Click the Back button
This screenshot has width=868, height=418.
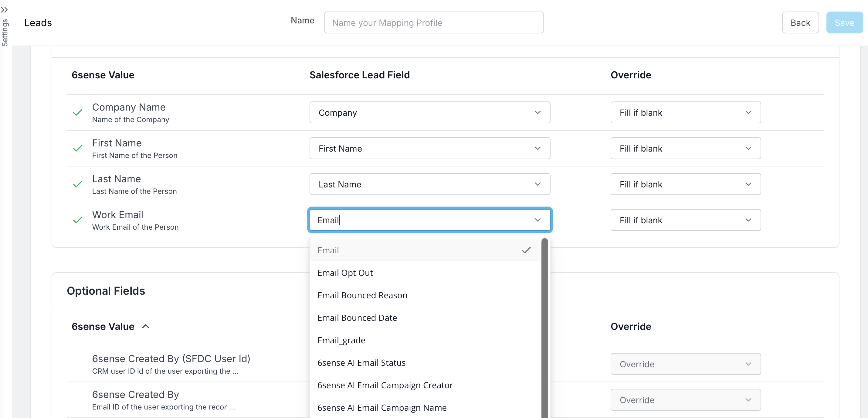pos(800,22)
